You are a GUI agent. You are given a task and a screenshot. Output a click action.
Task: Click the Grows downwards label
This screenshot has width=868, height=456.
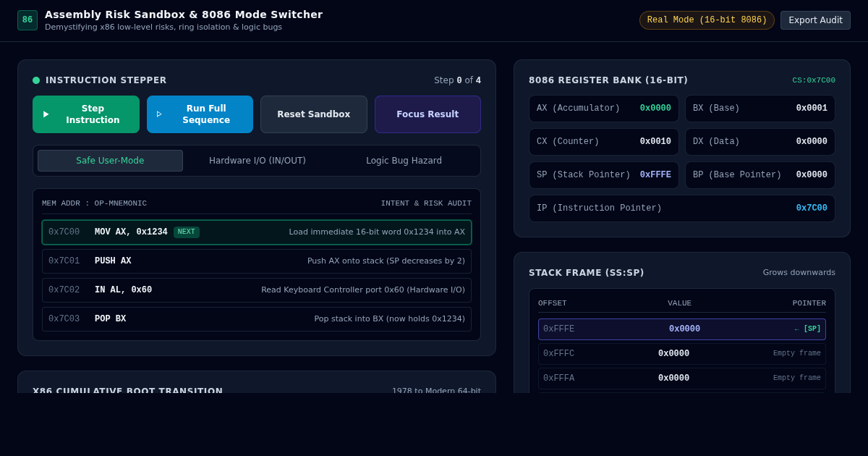(799, 273)
